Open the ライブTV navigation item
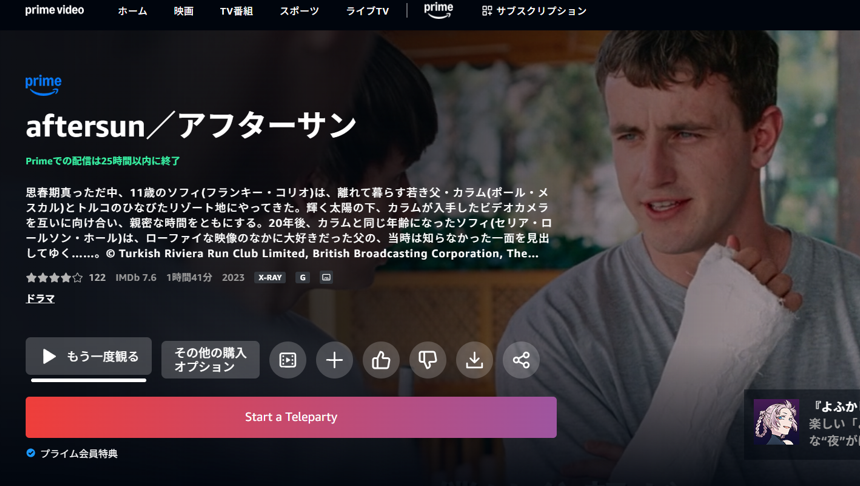The width and height of the screenshot is (860, 486). tap(367, 11)
